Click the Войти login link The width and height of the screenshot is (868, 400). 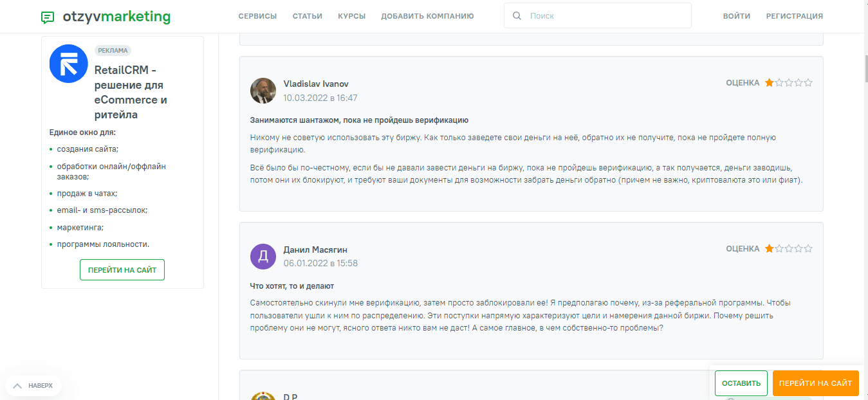click(736, 16)
